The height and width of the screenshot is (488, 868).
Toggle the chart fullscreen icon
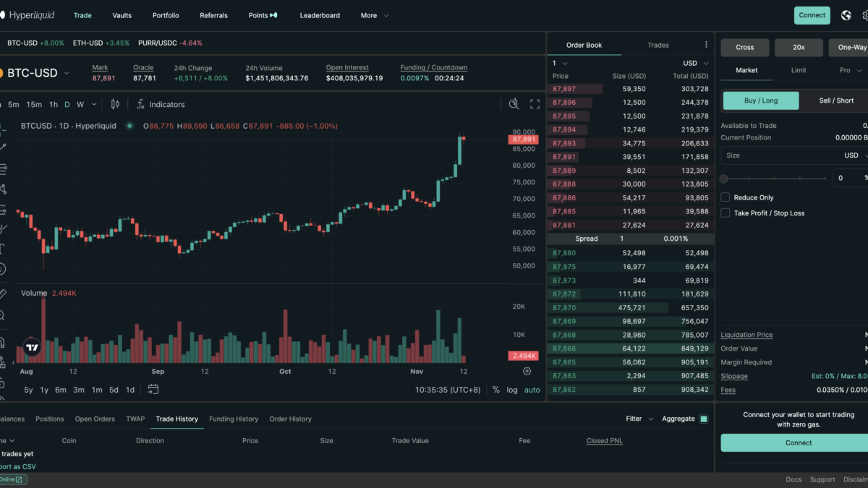coord(535,104)
